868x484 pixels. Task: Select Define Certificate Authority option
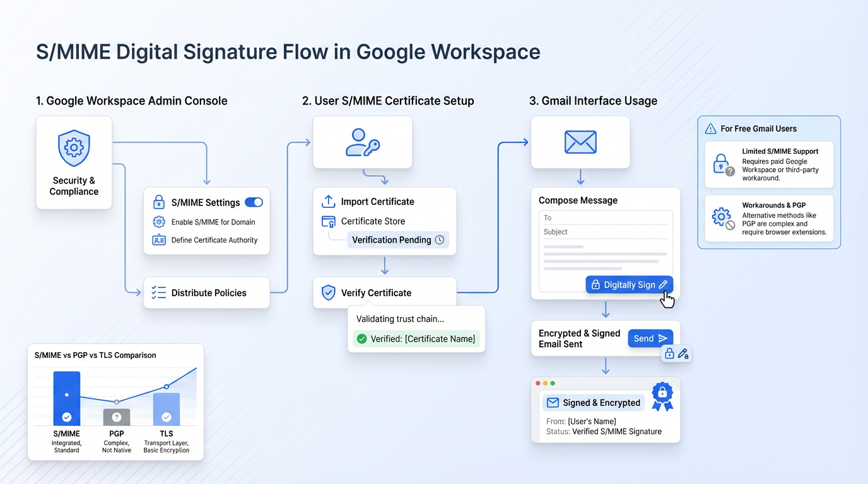click(214, 240)
